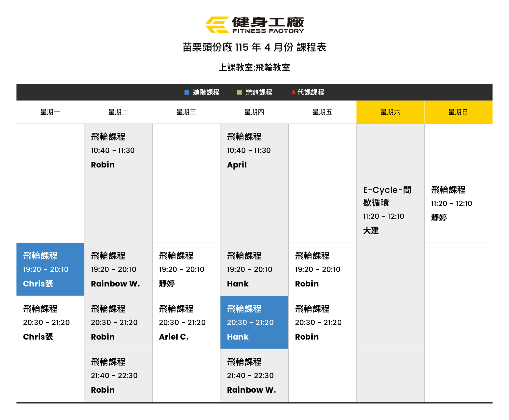Click the green 樂齡課程 legend square
The height and width of the screenshot is (420, 509).
pyautogui.click(x=240, y=92)
